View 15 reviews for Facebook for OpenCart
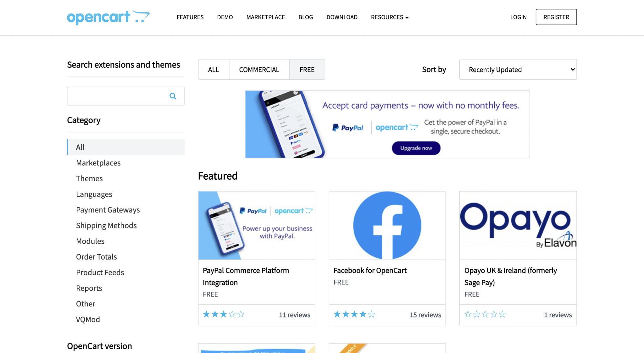The image size is (644, 353). point(425,315)
